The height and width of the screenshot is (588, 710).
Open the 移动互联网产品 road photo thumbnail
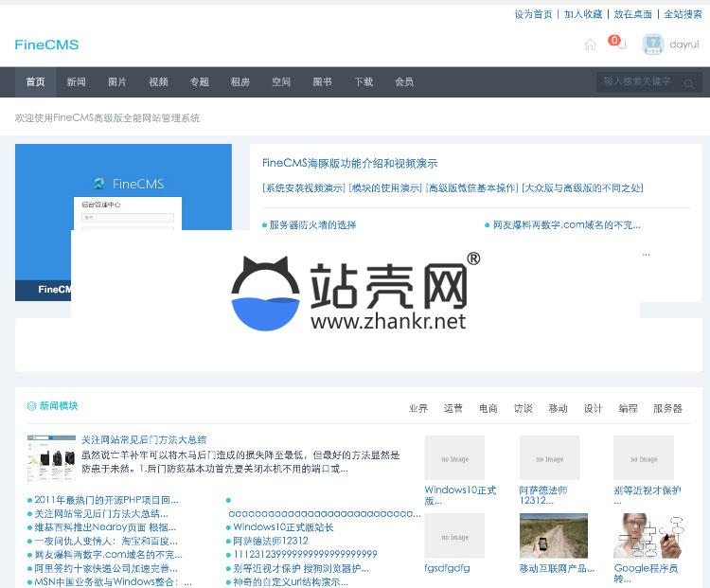(x=553, y=536)
